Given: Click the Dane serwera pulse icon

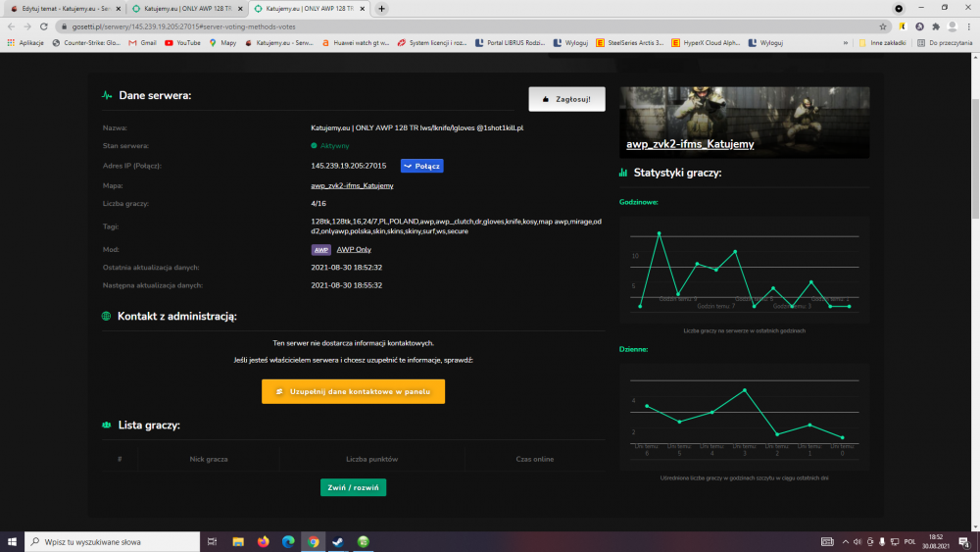Looking at the screenshot, I should 107,96.
